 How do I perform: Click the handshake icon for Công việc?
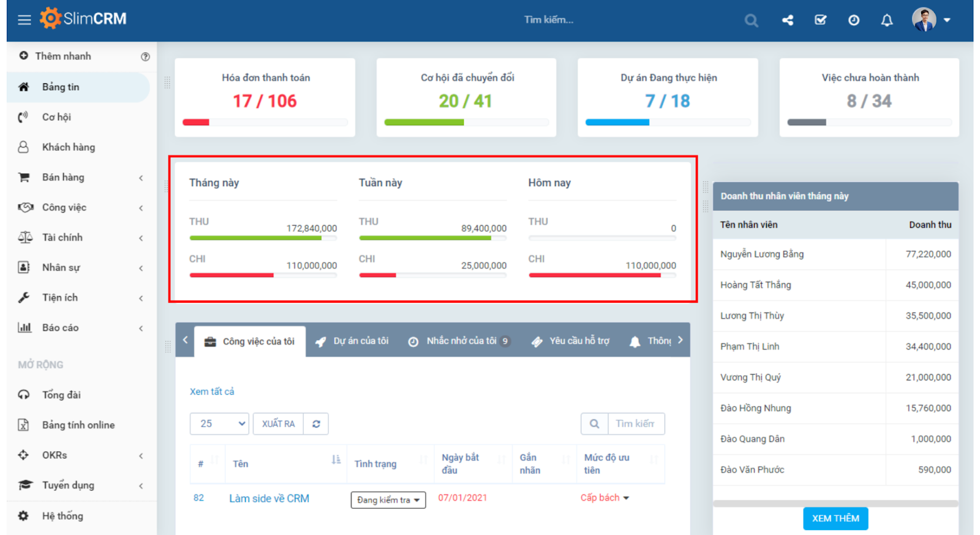(x=25, y=207)
